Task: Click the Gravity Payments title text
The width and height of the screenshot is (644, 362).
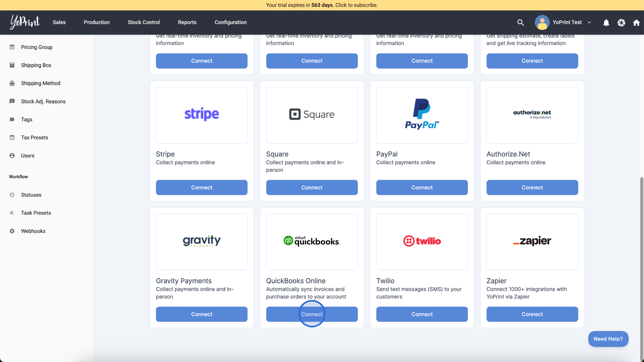Action: coord(183,281)
